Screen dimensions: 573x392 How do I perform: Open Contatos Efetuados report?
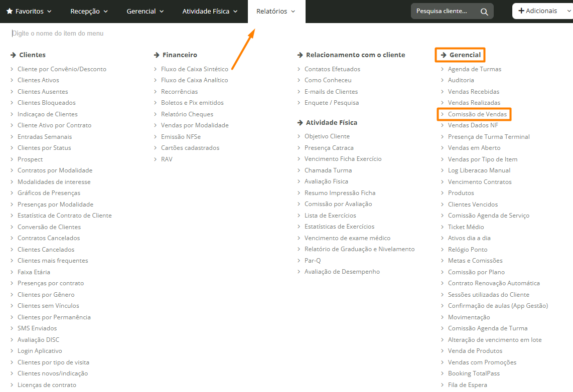[332, 69]
